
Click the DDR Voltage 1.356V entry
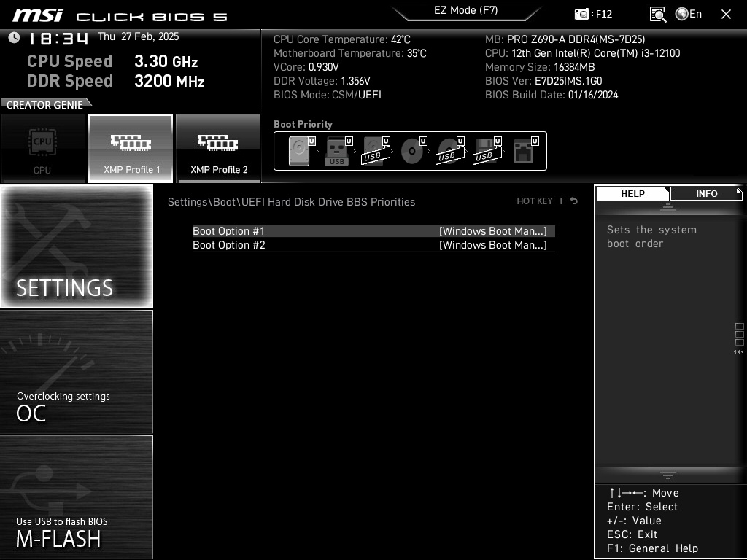322,81
